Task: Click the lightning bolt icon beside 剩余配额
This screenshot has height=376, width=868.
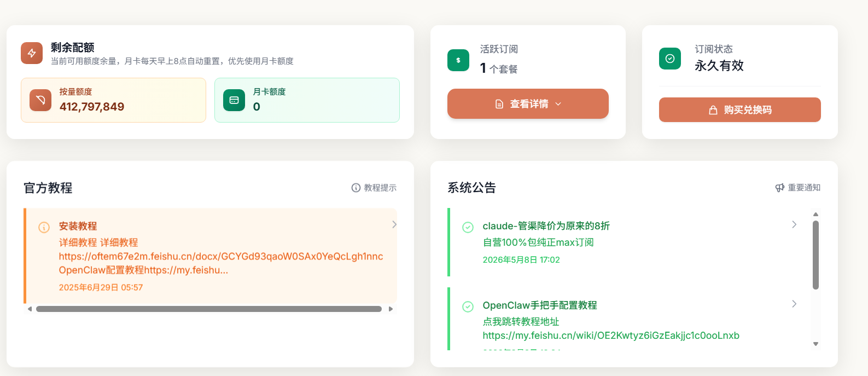Action: tap(32, 53)
